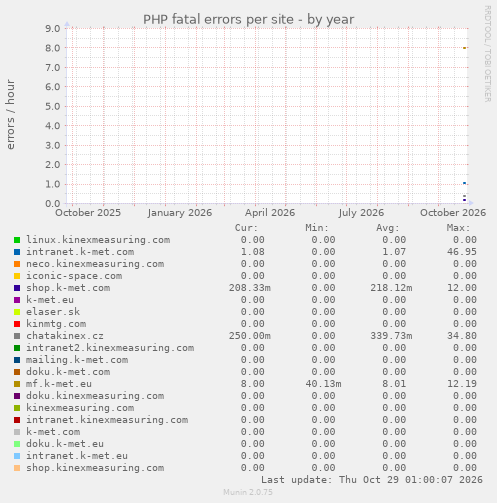Image resolution: width=497 pixels, height=503 pixels.
Task: Click the 46.95 max value for intranet.k-met.com
Action: (x=462, y=252)
